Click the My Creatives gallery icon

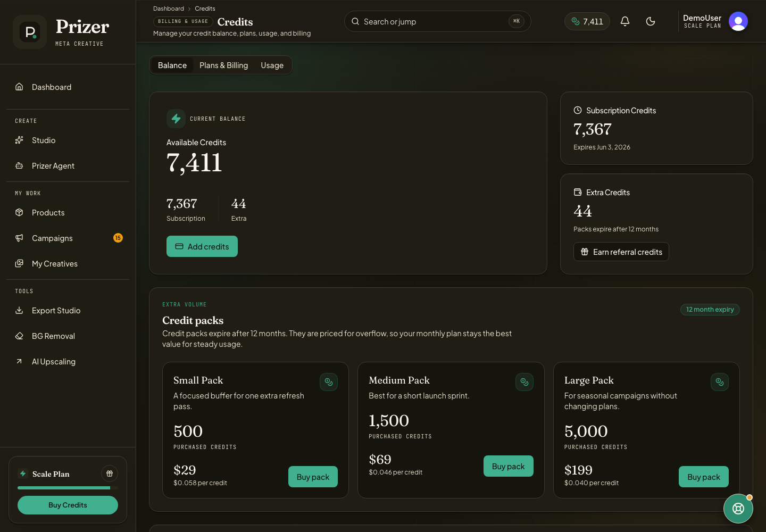tap(19, 263)
